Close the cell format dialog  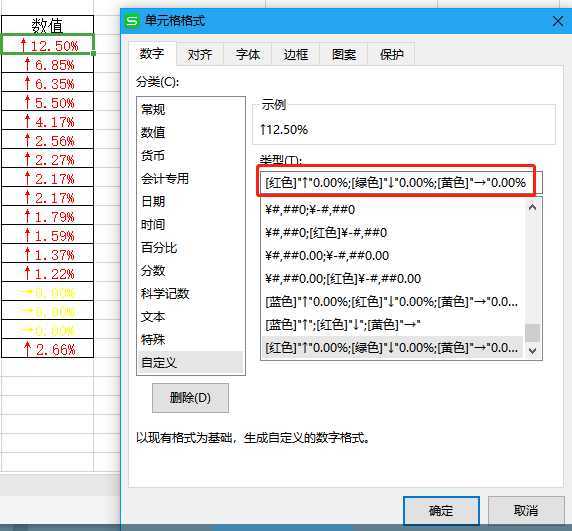[x=558, y=21]
